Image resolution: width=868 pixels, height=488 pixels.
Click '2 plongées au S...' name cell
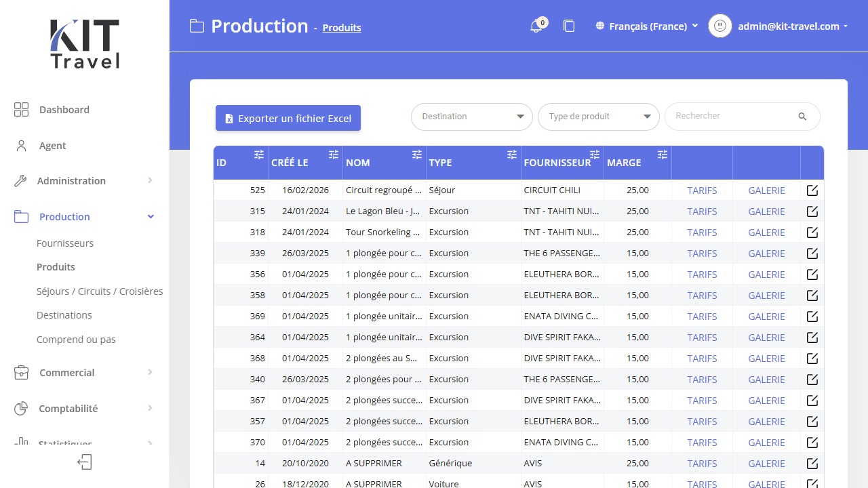pos(384,359)
